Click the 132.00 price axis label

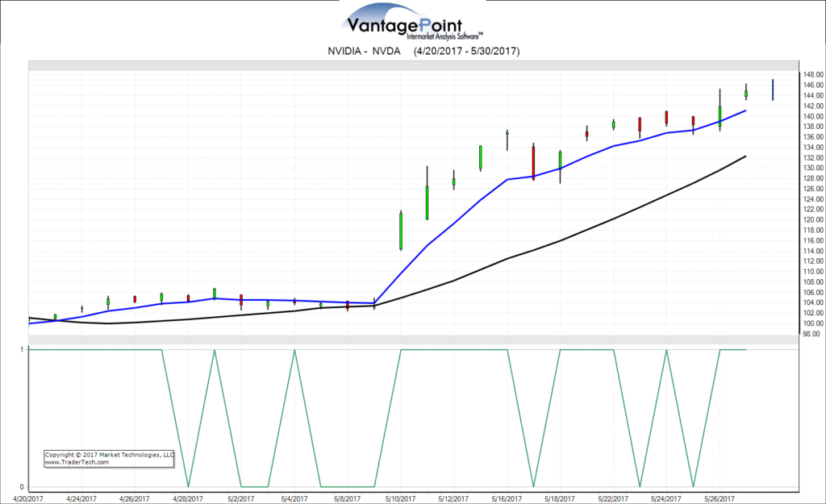[813, 158]
